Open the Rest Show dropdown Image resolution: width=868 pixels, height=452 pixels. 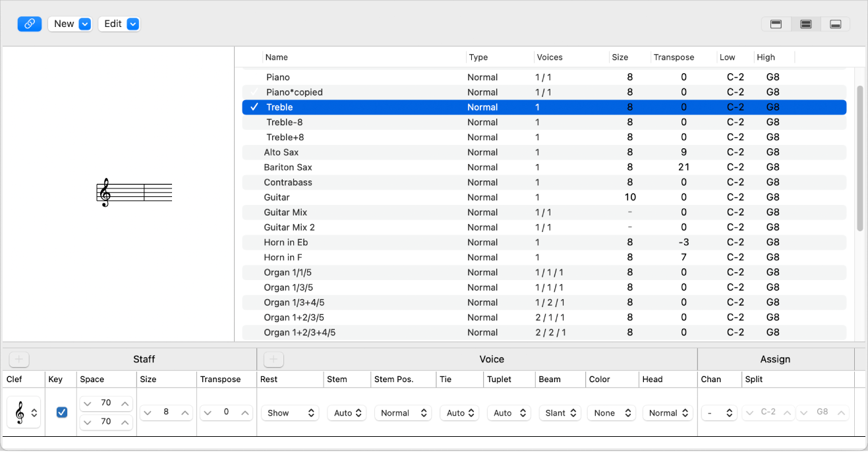tap(290, 413)
